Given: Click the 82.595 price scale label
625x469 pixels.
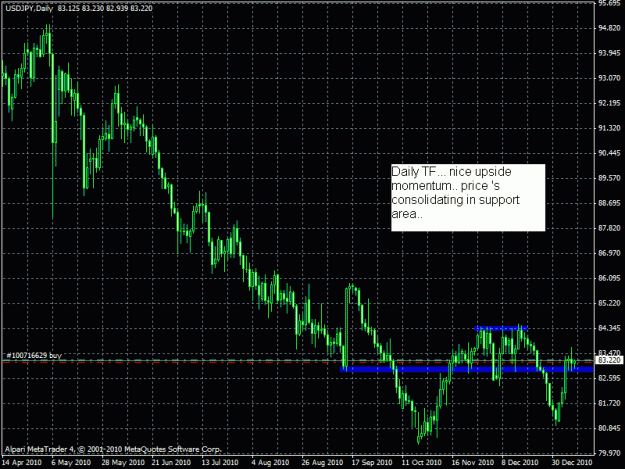Looking at the screenshot, I should tap(609, 378).
